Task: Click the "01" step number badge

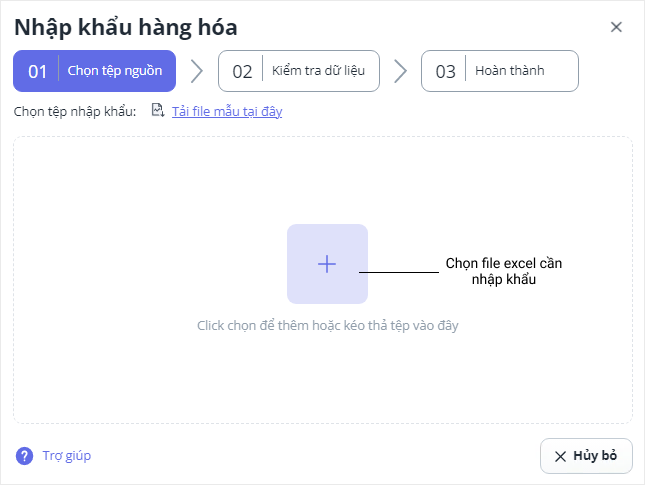Action: pyautogui.click(x=38, y=71)
